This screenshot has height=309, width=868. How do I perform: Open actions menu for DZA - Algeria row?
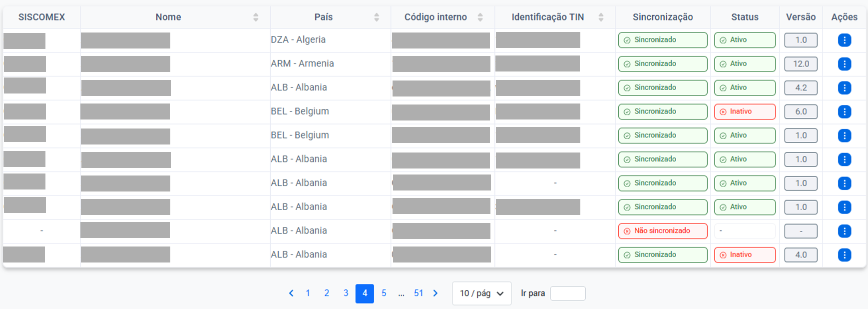coord(844,40)
